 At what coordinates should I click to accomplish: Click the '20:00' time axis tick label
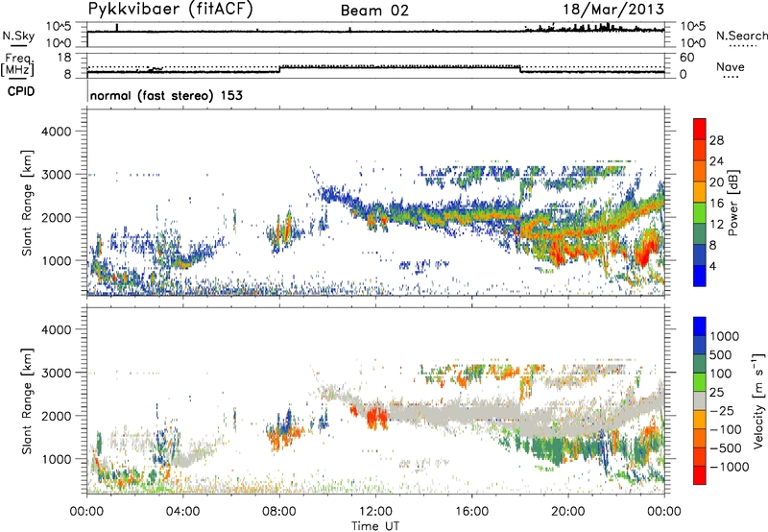[x=567, y=512]
